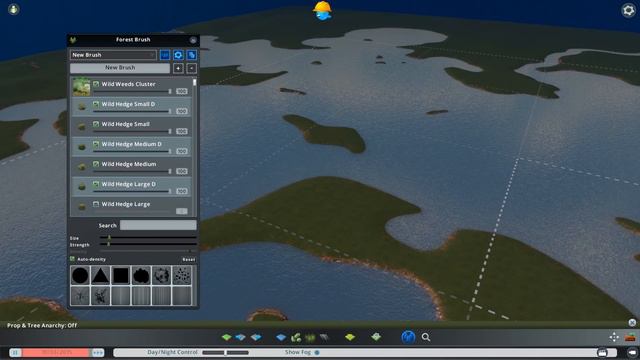Click the plus button to add brush

(178, 68)
